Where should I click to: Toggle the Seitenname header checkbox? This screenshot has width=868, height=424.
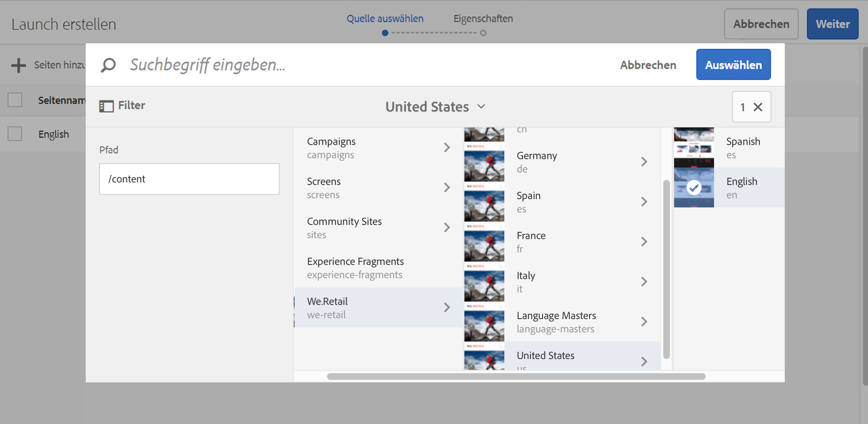(15, 100)
